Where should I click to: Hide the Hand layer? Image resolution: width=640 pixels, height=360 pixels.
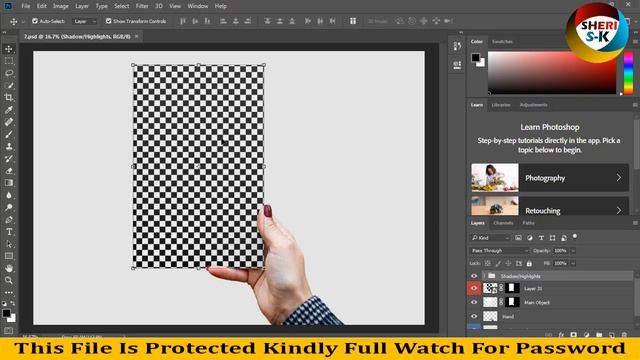pos(474,316)
